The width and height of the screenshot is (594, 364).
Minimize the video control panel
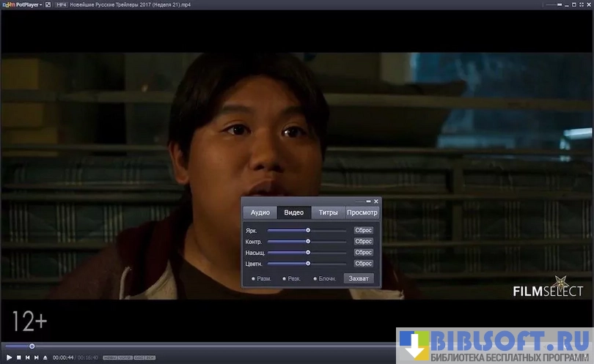point(368,201)
